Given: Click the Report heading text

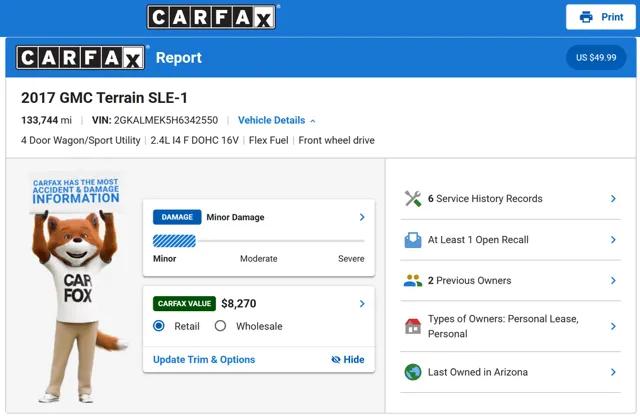Looking at the screenshot, I should pyautogui.click(x=179, y=58).
